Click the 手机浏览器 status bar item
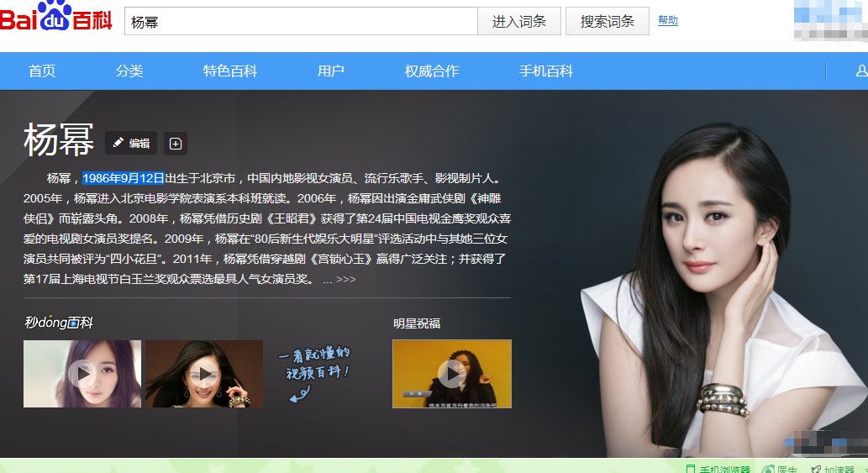This screenshot has height=473, width=868. coord(718,469)
